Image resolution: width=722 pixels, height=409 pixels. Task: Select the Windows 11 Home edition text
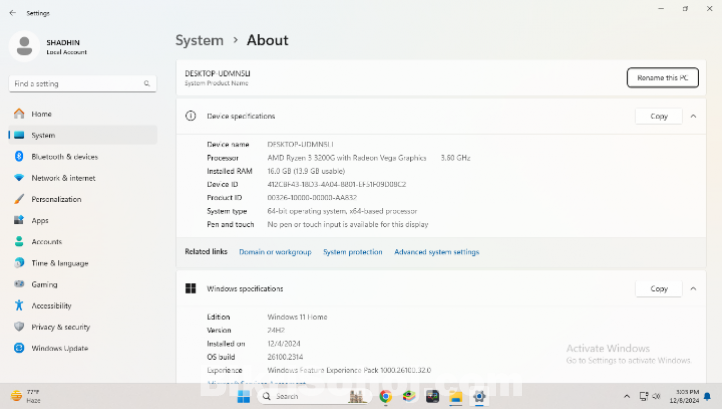click(297, 317)
